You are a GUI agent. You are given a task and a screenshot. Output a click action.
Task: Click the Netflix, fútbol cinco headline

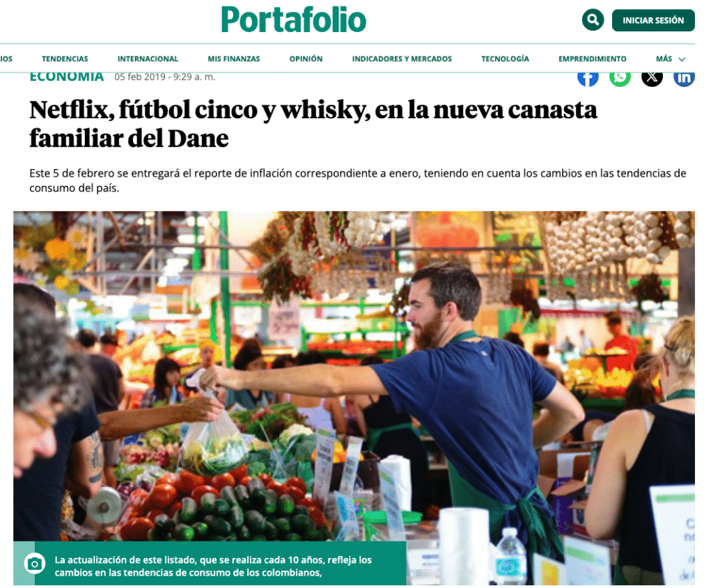pos(313,124)
